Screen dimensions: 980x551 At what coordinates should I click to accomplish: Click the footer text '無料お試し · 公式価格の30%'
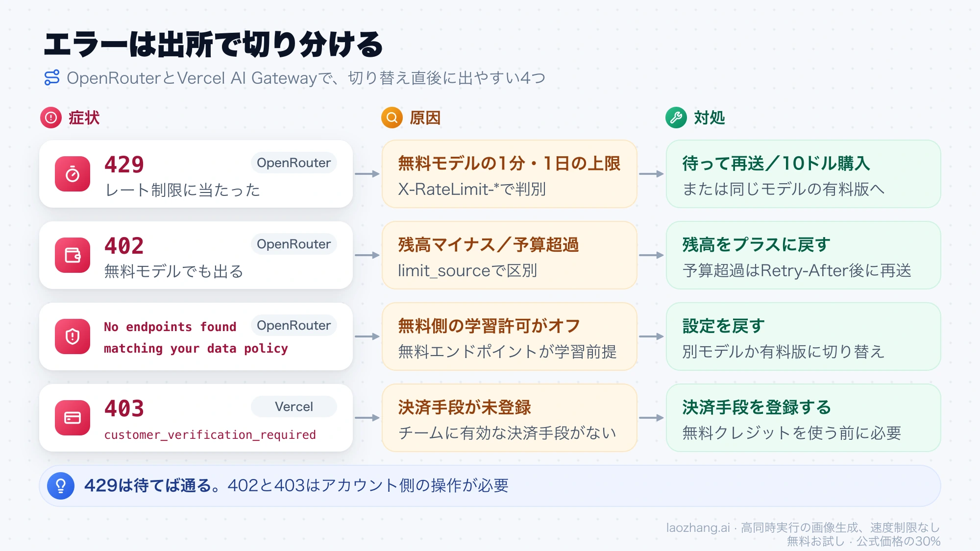click(x=864, y=541)
